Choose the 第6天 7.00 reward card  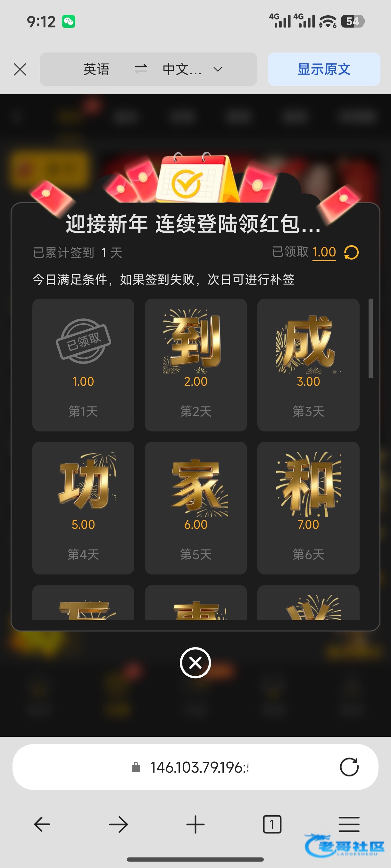(x=308, y=508)
